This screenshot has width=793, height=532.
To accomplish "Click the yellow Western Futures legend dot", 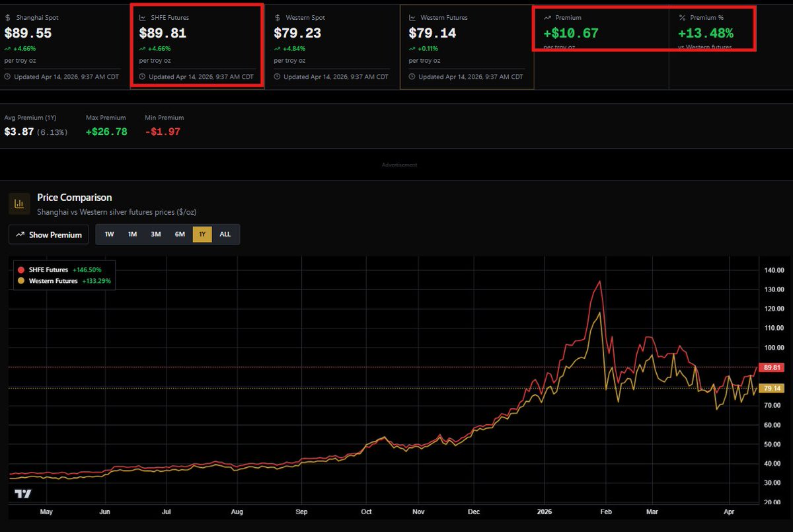I will (x=21, y=281).
